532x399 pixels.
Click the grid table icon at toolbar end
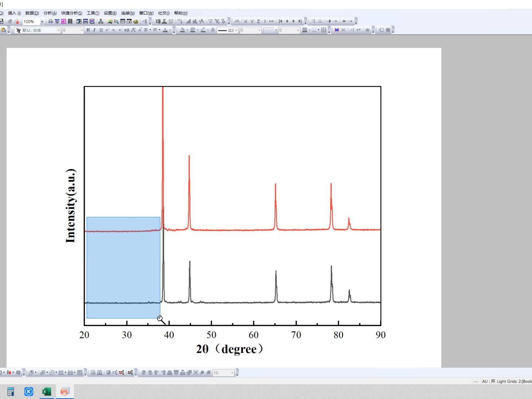click(388, 30)
